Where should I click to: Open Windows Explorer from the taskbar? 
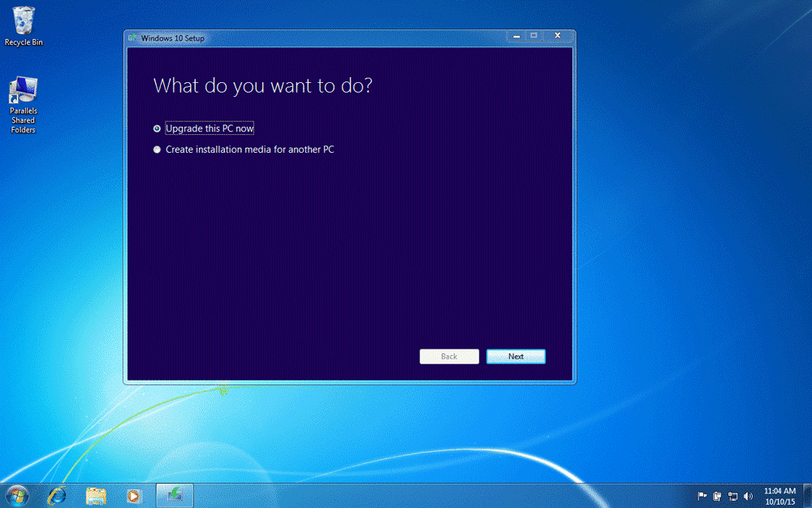(95, 496)
